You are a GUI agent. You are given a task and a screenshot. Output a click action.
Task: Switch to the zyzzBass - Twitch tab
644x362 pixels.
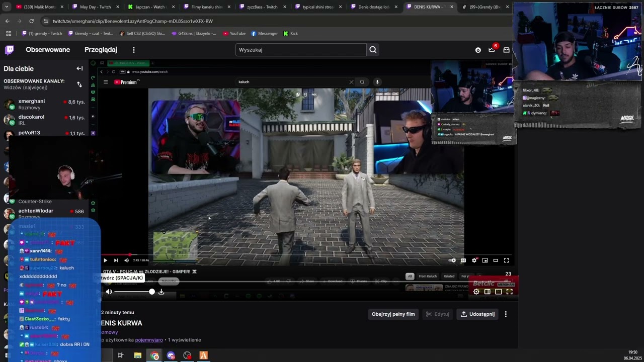coord(262,7)
